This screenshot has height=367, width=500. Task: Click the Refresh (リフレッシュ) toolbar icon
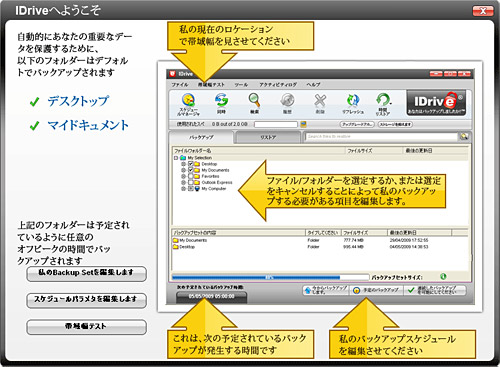pyautogui.click(x=353, y=100)
